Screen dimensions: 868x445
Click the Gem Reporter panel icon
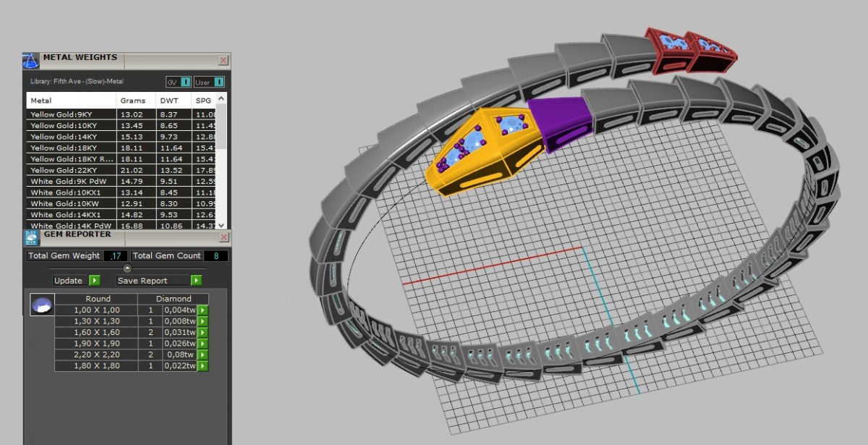[x=31, y=237]
